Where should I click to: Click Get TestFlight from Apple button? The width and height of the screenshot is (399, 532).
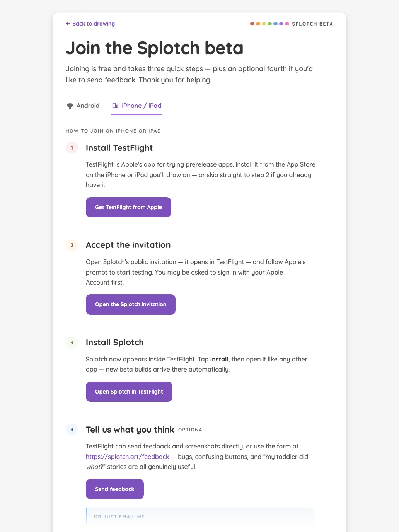tap(128, 207)
